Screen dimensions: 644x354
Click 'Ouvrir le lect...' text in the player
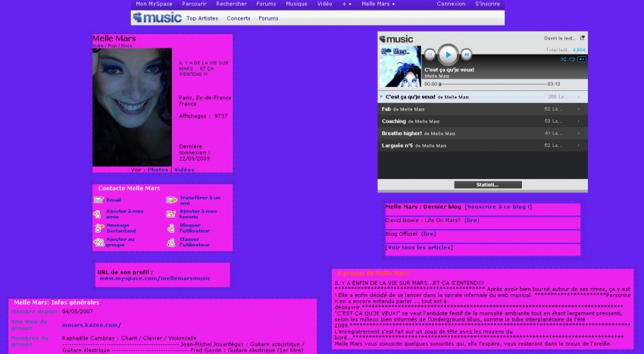[560, 38]
